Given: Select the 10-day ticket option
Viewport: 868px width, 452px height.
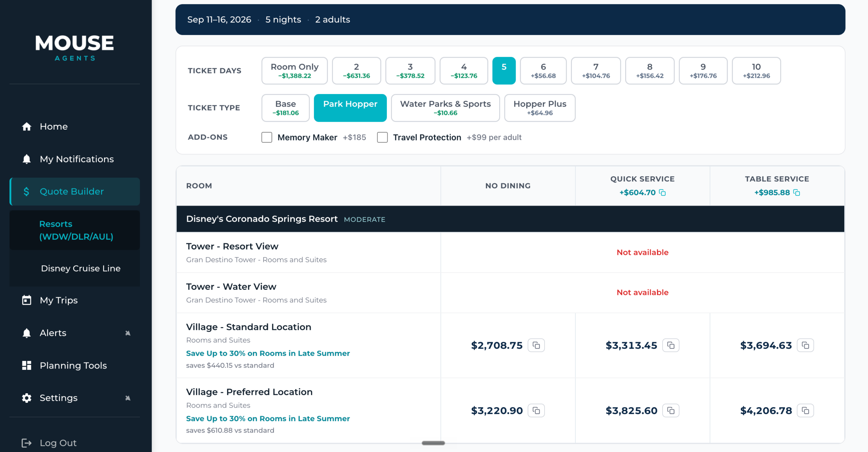Looking at the screenshot, I should [x=756, y=71].
